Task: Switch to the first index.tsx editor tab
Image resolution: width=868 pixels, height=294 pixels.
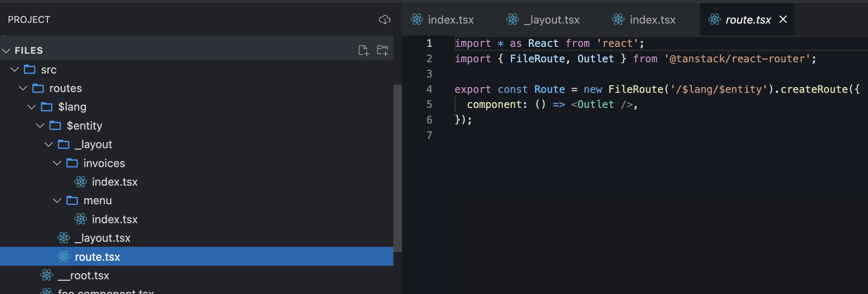Action: 451,19
